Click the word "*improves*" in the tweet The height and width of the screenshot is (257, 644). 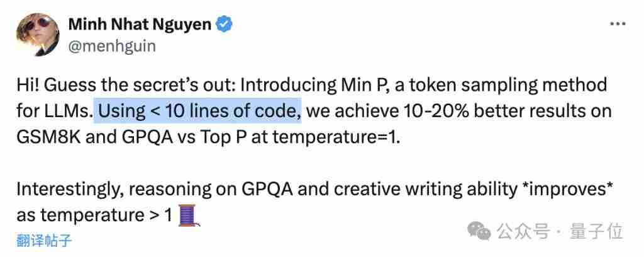coord(568,190)
